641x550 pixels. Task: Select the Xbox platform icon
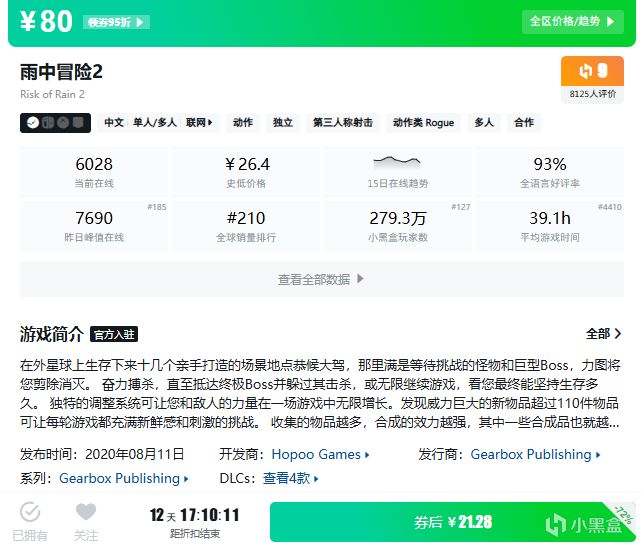(63, 122)
